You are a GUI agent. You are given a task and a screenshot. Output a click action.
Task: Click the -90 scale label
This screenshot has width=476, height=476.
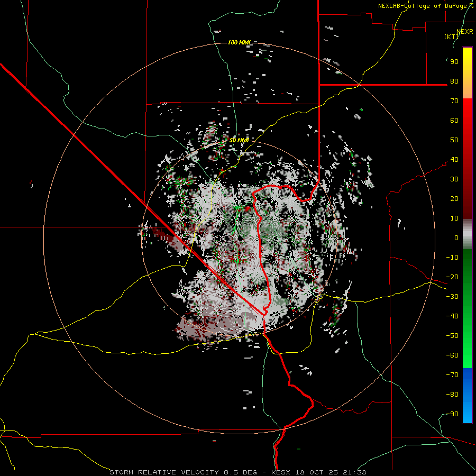452,414
